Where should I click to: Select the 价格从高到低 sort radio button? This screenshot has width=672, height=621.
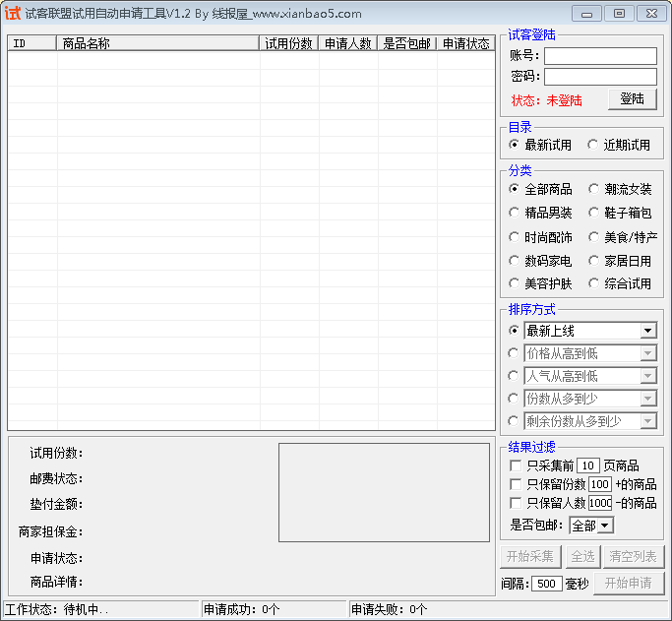[514, 353]
